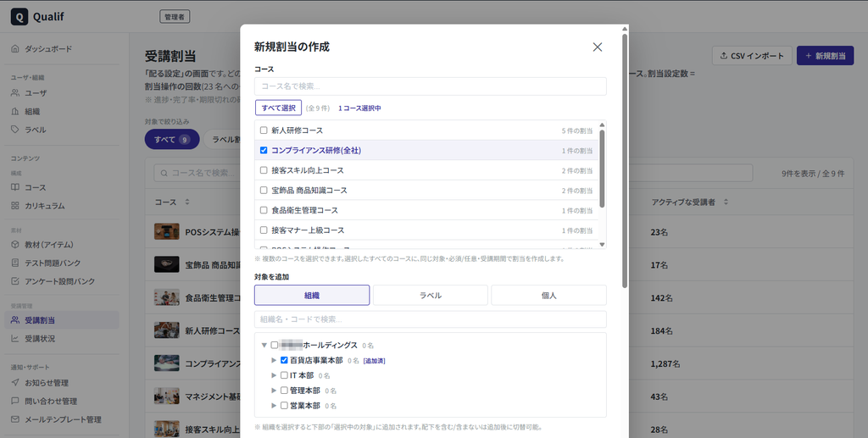Select the すべて 9 filter pill
868x438 pixels.
pos(171,140)
